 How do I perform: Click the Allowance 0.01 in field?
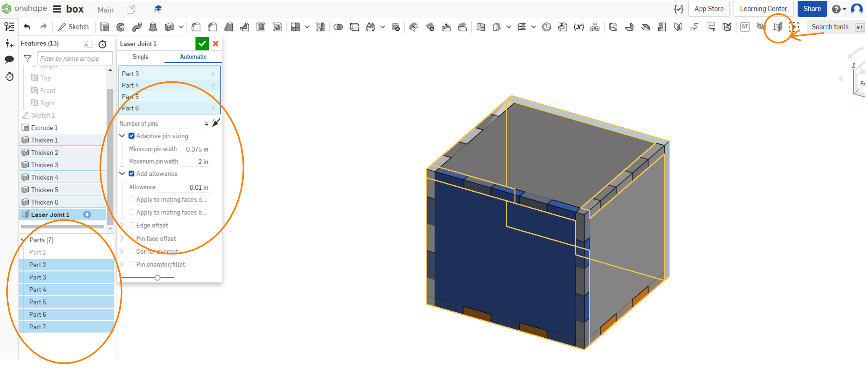[x=184, y=187]
